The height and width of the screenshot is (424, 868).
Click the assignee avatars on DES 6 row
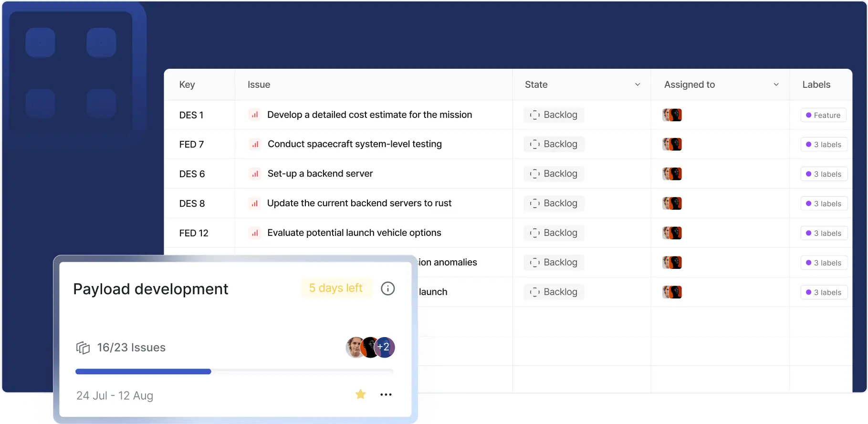point(672,174)
